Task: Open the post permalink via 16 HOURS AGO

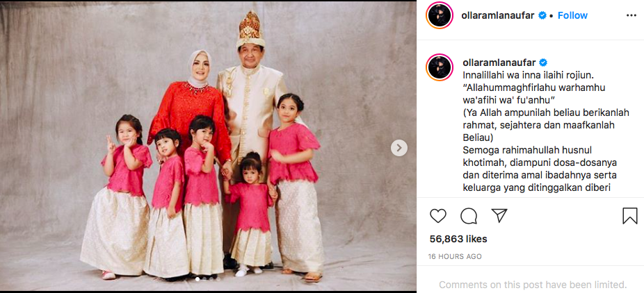Action: [x=455, y=256]
